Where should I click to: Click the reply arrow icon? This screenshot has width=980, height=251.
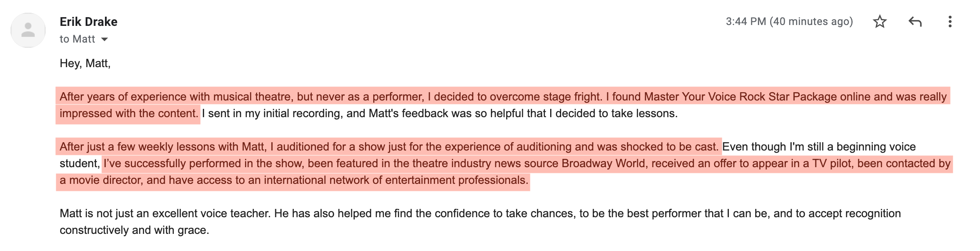[x=915, y=22]
